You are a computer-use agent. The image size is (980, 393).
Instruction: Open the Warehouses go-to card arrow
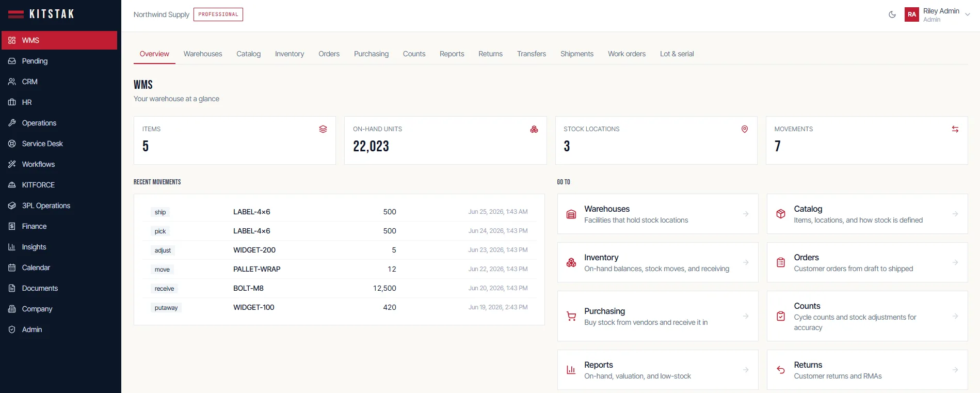[x=746, y=214]
